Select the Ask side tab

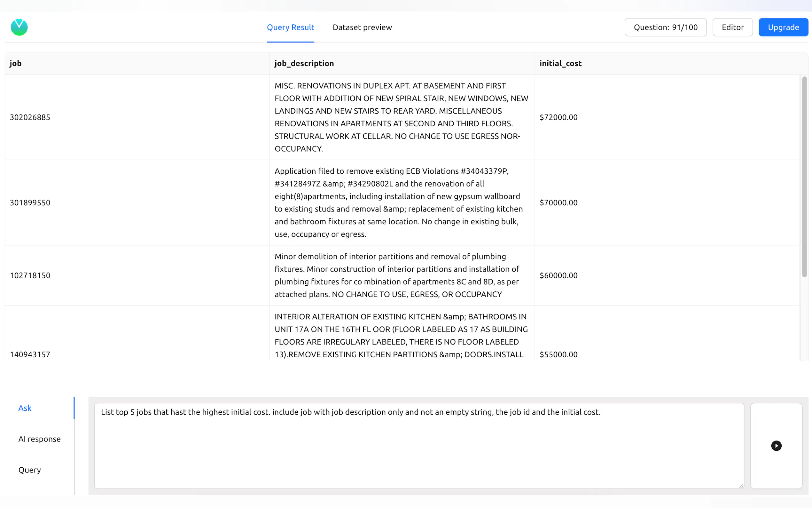[x=25, y=408]
